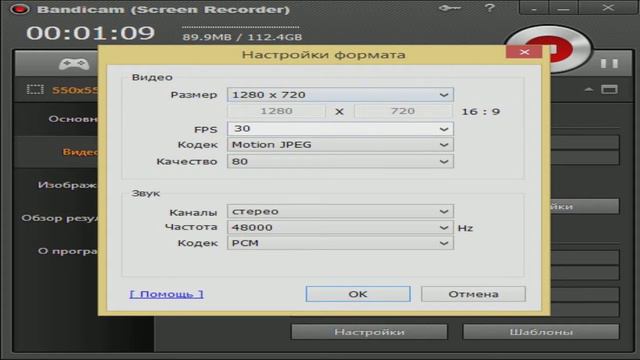
Task: Open the Помощь help link
Action: (167, 294)
